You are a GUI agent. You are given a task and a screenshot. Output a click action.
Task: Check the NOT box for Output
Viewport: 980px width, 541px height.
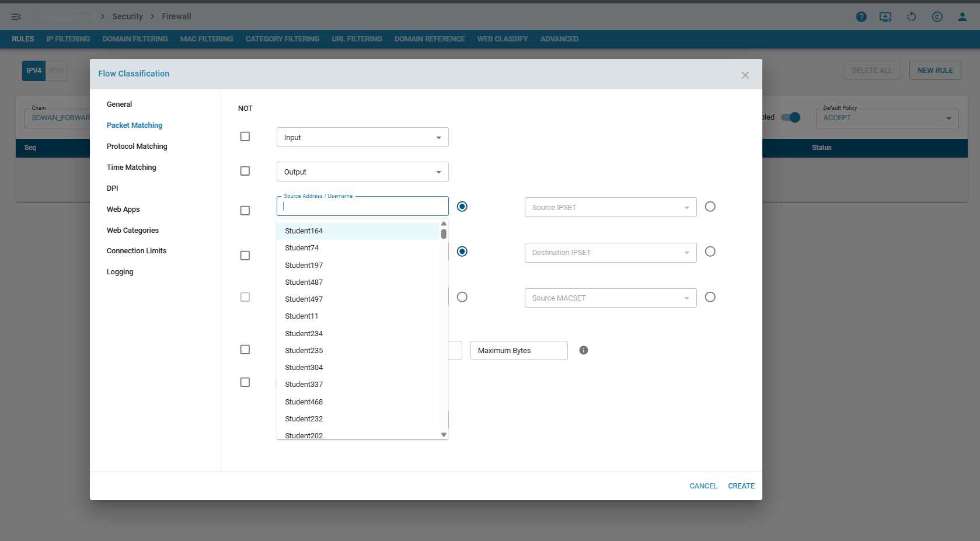click(245, 171)
